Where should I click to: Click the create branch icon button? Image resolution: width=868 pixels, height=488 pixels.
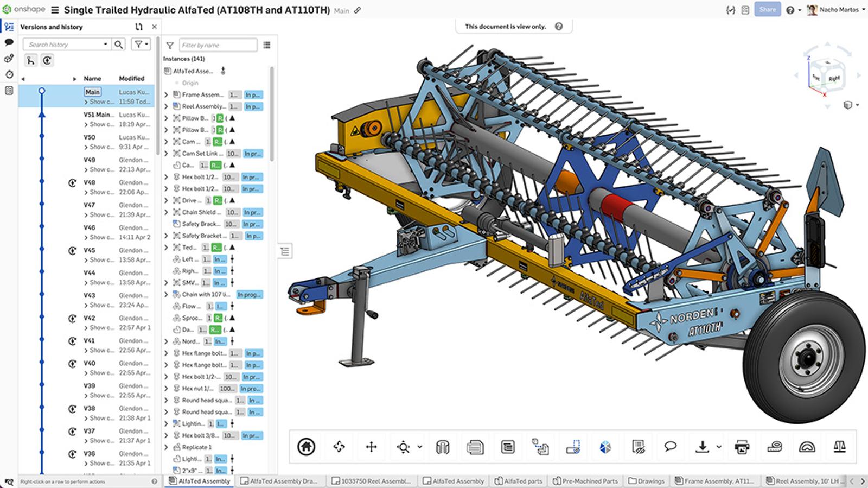point(31,61)
